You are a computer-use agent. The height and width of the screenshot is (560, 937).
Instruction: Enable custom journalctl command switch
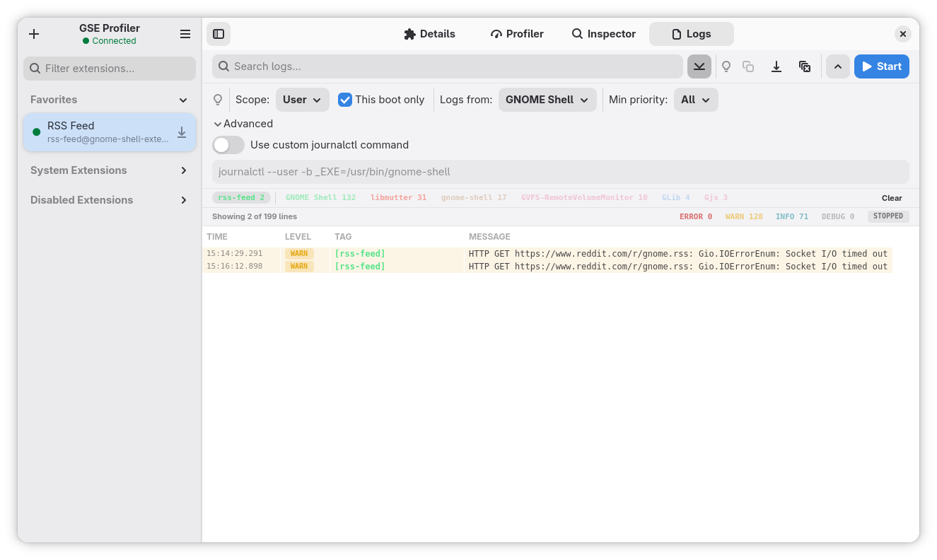click(228, 145)
